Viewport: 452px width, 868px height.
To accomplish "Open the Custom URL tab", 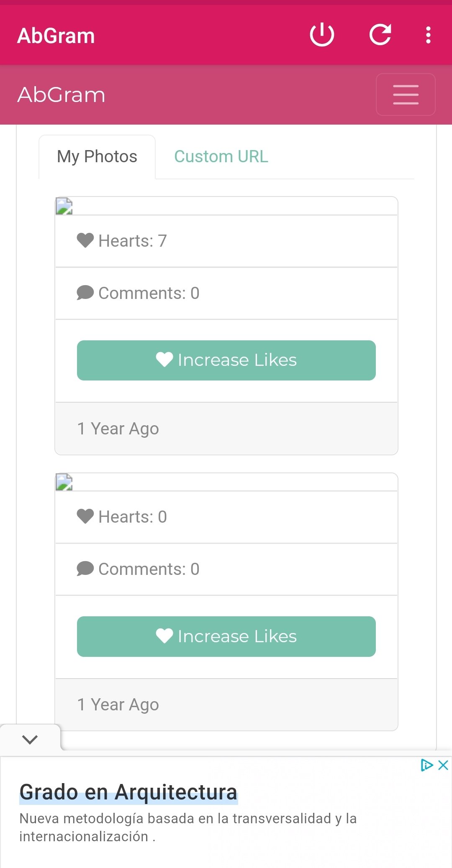I will (221, 157).
